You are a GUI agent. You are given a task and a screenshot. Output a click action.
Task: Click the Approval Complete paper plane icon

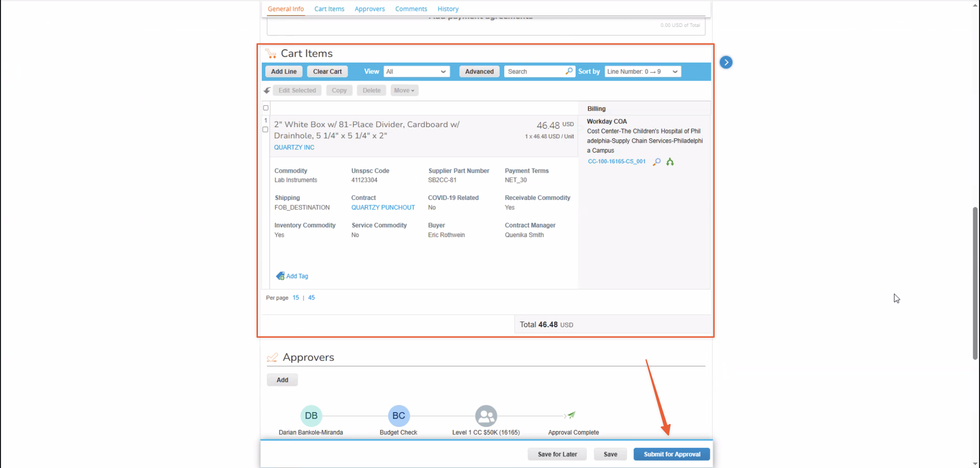571,415
